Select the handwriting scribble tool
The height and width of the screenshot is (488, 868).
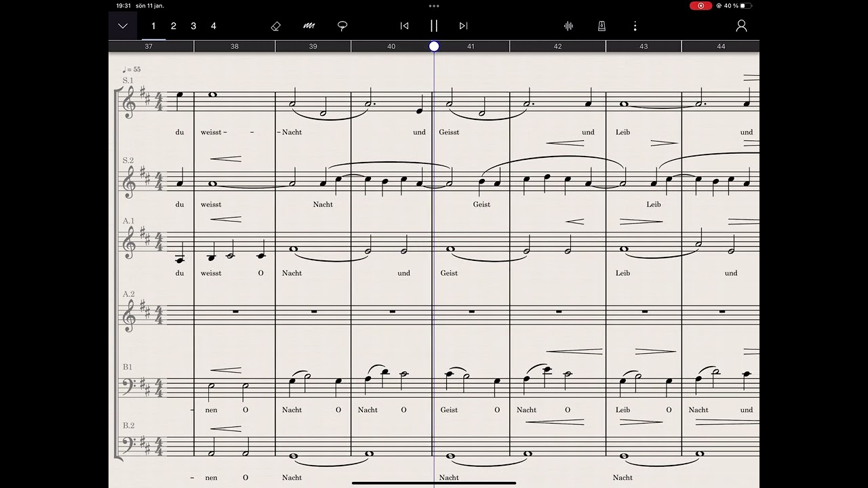coord(309,26)
